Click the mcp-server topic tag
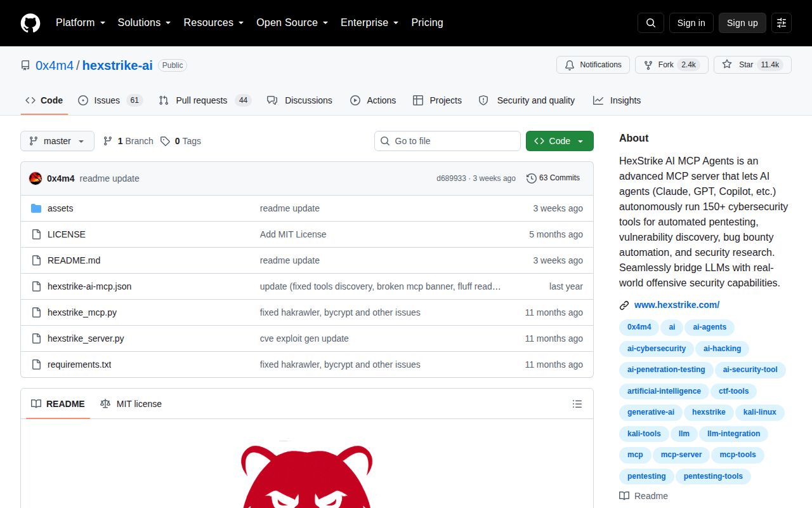 681,455
